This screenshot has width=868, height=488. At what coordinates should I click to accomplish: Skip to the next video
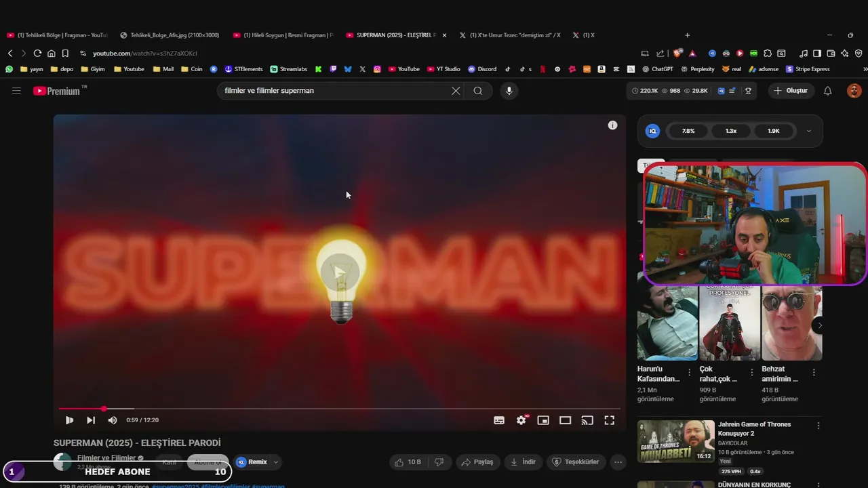[91, 420]
